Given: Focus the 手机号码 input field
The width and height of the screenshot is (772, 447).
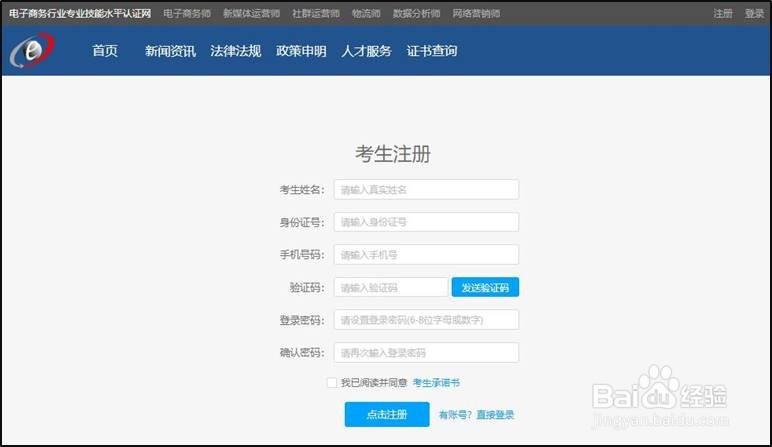Looking at the screenshot, I should click(426, 255).
